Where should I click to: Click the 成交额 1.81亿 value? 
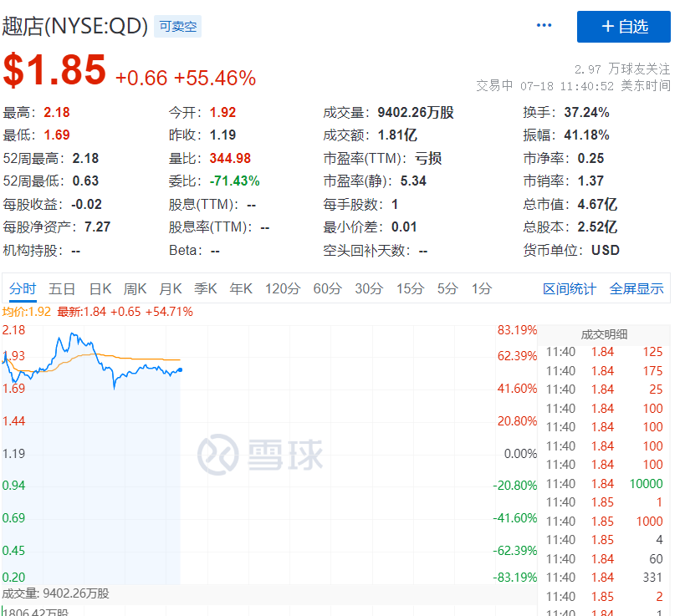[x=397, y=135]
